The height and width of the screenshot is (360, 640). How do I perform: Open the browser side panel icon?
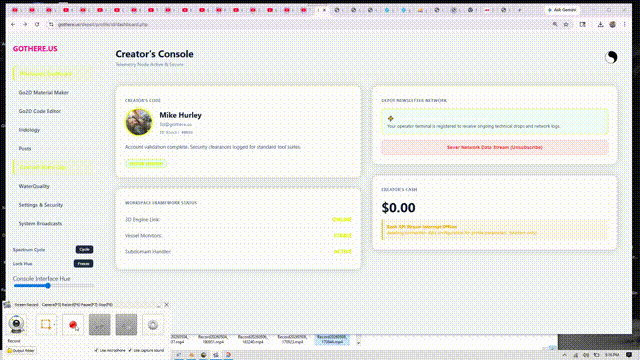click(x=583, y=24)
